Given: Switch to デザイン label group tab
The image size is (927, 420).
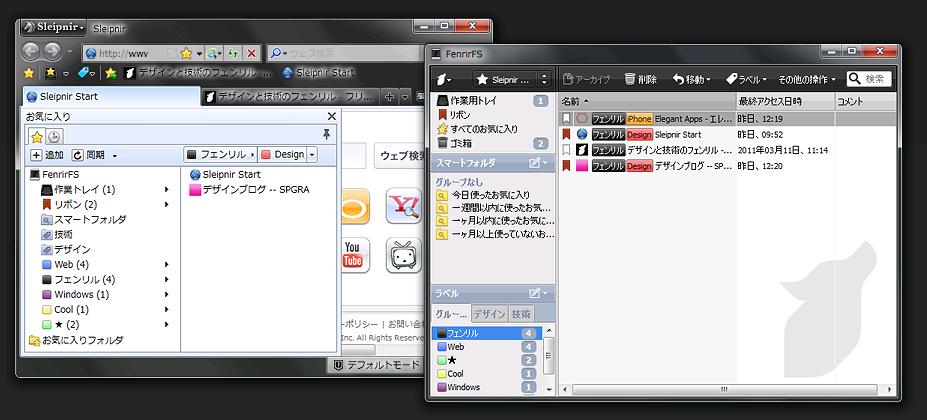Looking at the screenshot, I should (x=490, y=314).
